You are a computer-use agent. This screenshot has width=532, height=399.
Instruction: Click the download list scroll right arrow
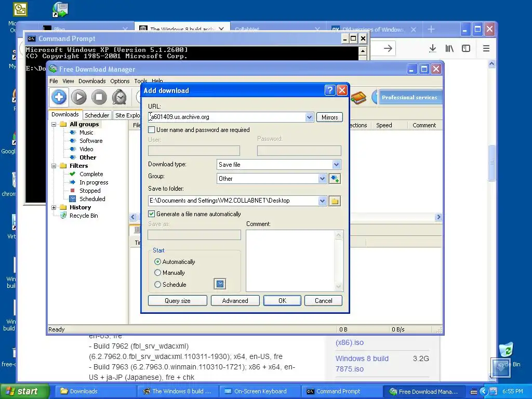[x=438, y=217]
